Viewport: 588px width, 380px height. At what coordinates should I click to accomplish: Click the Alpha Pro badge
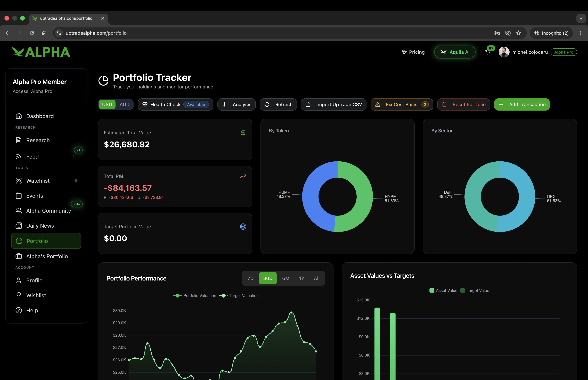pyautogui.click(x=563, y=52)
